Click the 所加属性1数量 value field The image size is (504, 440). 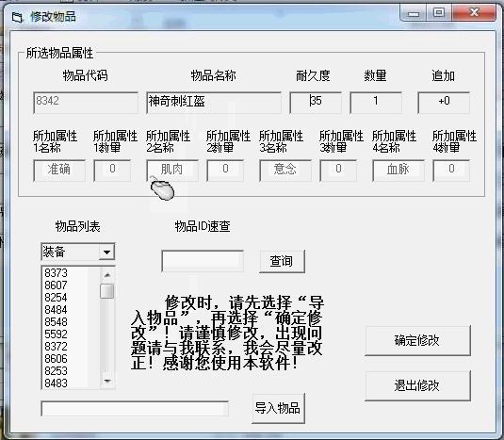[x=112, y=171]
